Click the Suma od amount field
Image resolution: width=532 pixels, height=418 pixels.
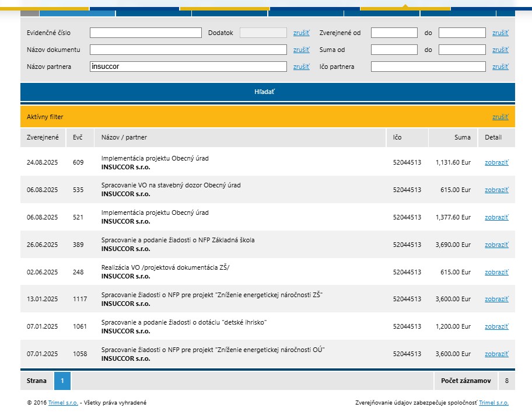394,50
